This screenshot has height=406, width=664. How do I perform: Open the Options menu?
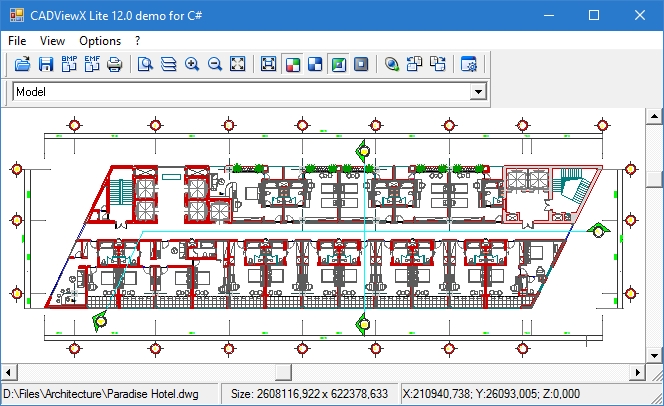click(100, 41)
